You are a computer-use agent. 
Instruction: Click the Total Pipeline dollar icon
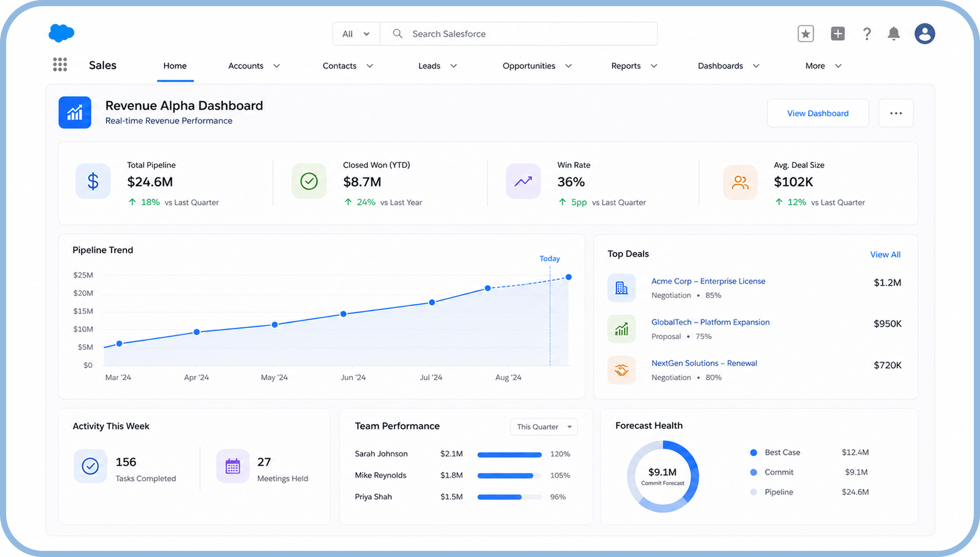(93, 181)
